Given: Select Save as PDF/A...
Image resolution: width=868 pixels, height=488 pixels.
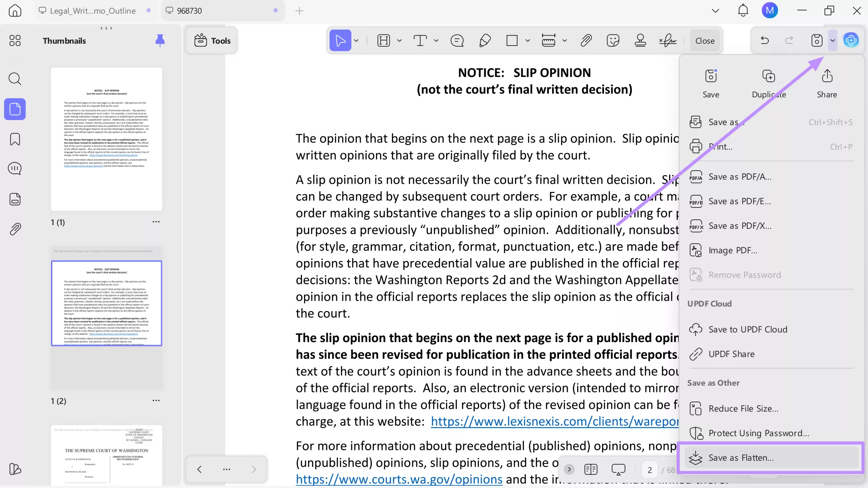Looking at the screenshot, I should tap(771, 176).
